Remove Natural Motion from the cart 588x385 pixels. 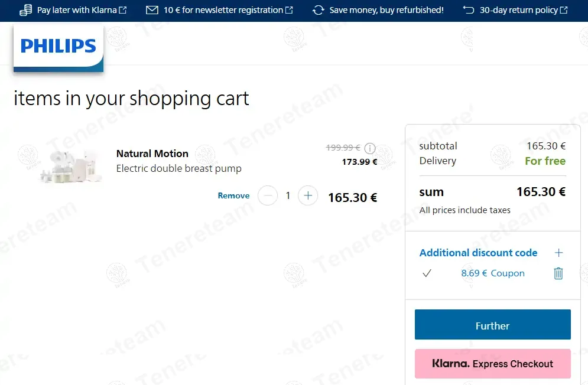(233, 195)
